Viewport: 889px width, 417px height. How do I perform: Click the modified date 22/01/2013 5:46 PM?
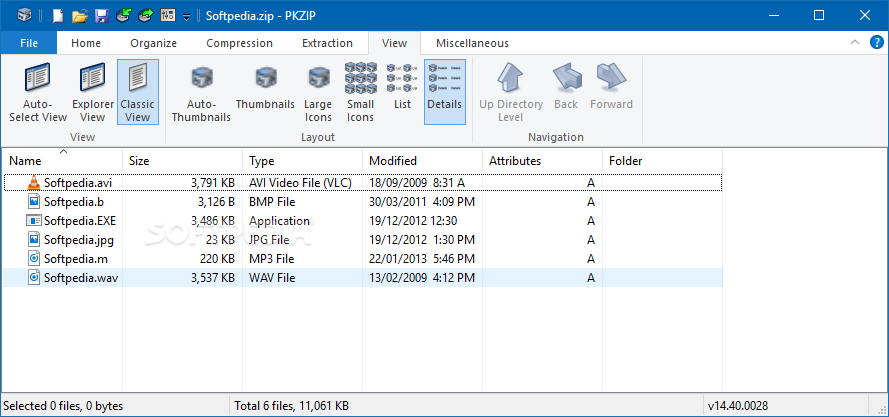pos(422,259)
